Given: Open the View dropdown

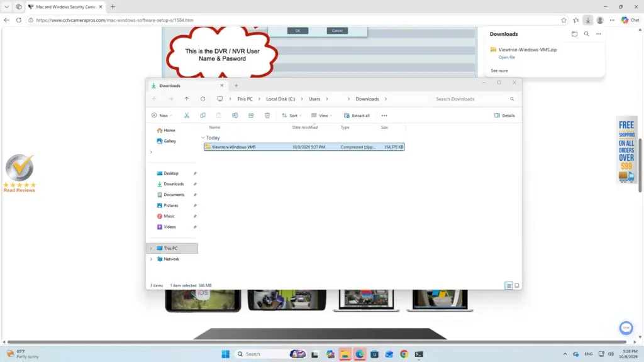Looking at the screenshot, I should (x=321, y=116).
